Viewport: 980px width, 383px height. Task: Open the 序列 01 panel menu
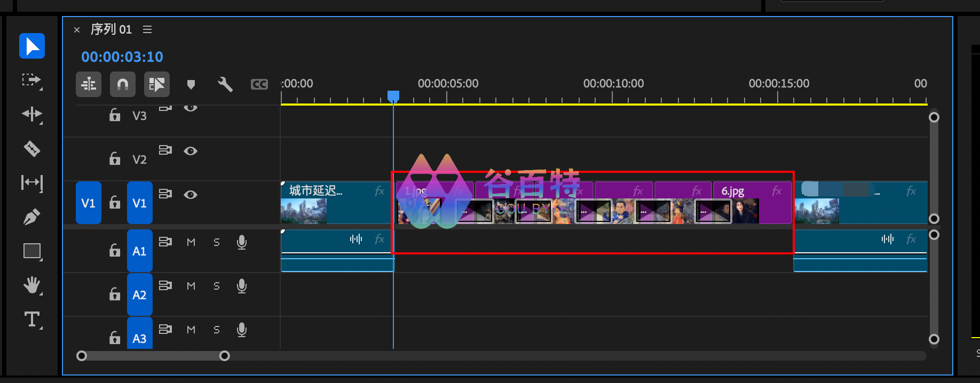click(147, 29)
